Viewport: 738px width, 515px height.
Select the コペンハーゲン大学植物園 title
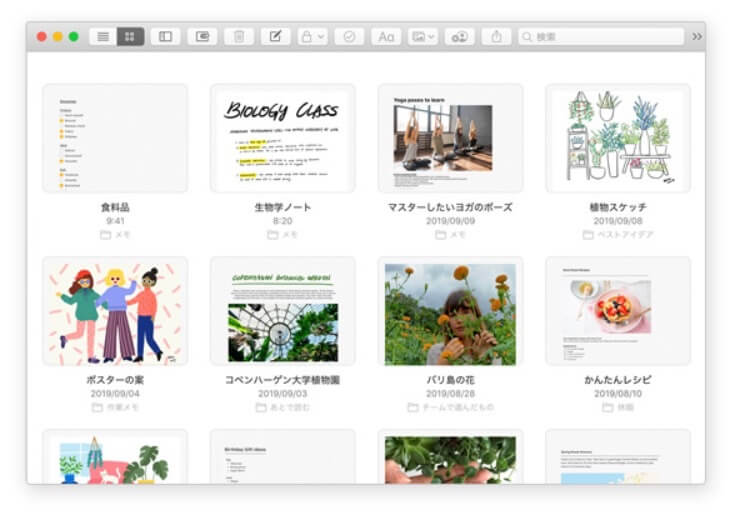coord(283,380)
